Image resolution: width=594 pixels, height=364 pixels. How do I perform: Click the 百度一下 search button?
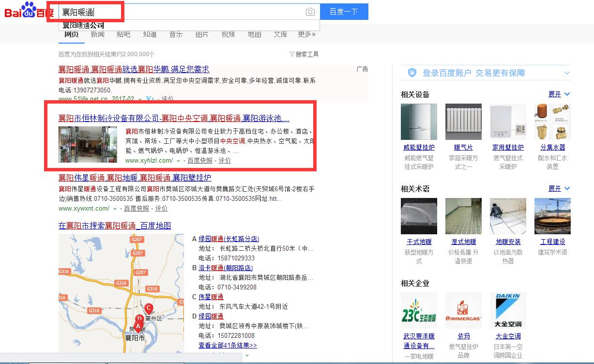coord(344,12)
